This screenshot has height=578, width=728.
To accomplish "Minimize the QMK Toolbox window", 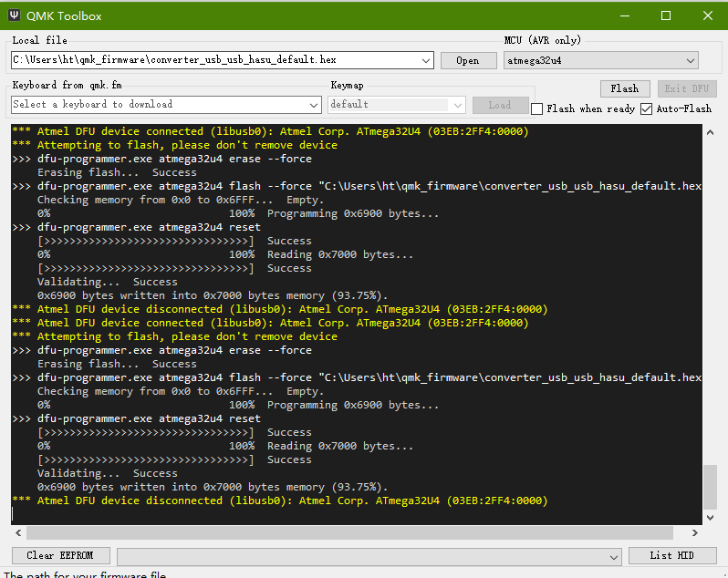I will (x=625, y=15).
